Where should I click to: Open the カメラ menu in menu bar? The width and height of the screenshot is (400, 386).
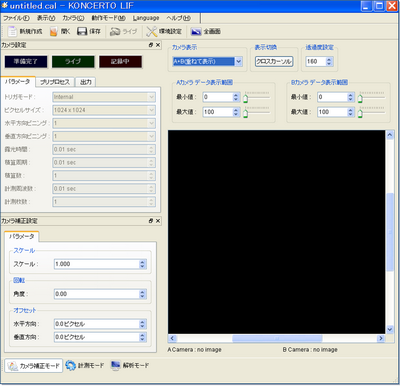pos(73,18)
